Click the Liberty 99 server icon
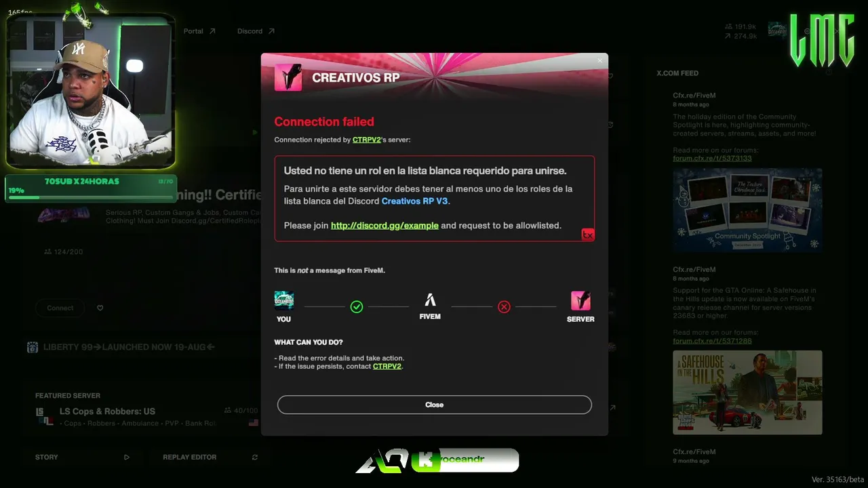 coord(33,347)
